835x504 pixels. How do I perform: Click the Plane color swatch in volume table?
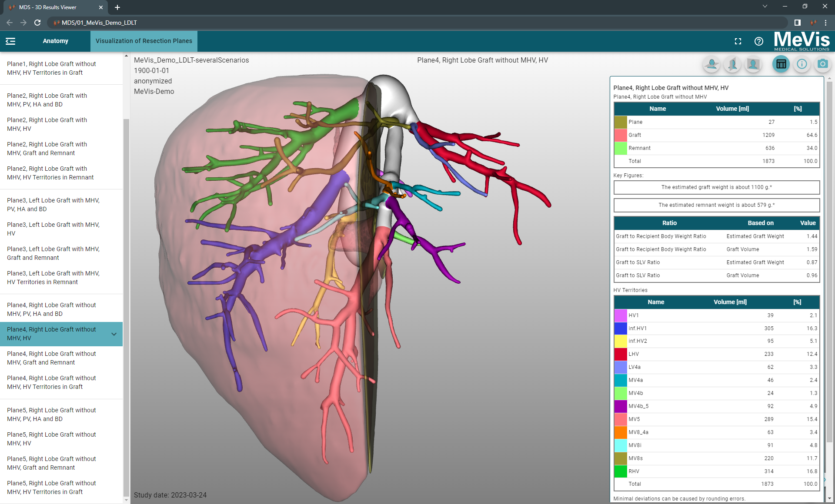621,122
